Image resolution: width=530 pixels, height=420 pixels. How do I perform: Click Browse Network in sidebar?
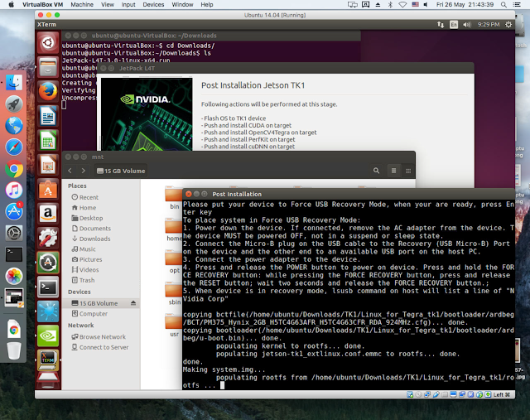pyautogui.click(x=99, y=337)
